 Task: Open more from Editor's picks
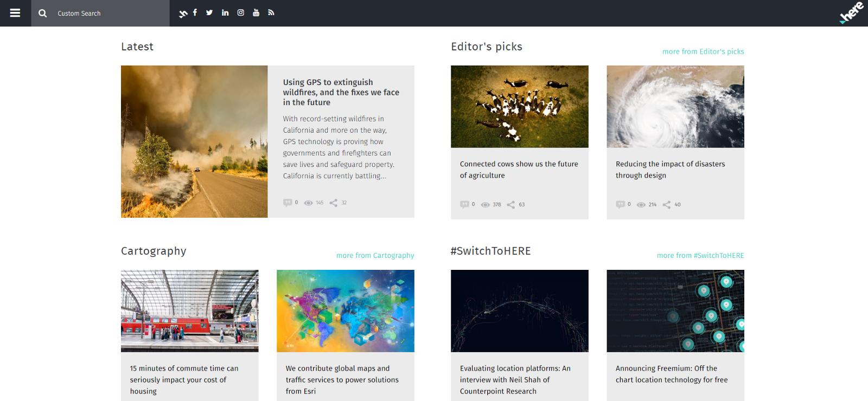[703, 51]
